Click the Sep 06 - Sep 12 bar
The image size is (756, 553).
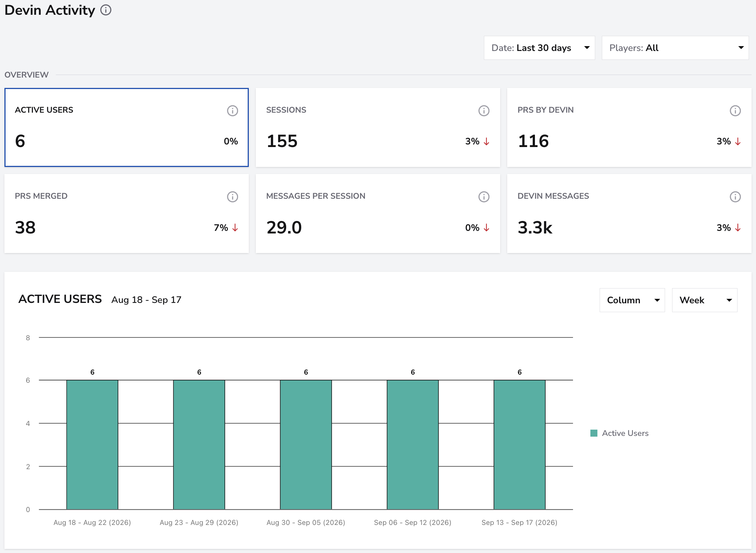coord(413,445)
